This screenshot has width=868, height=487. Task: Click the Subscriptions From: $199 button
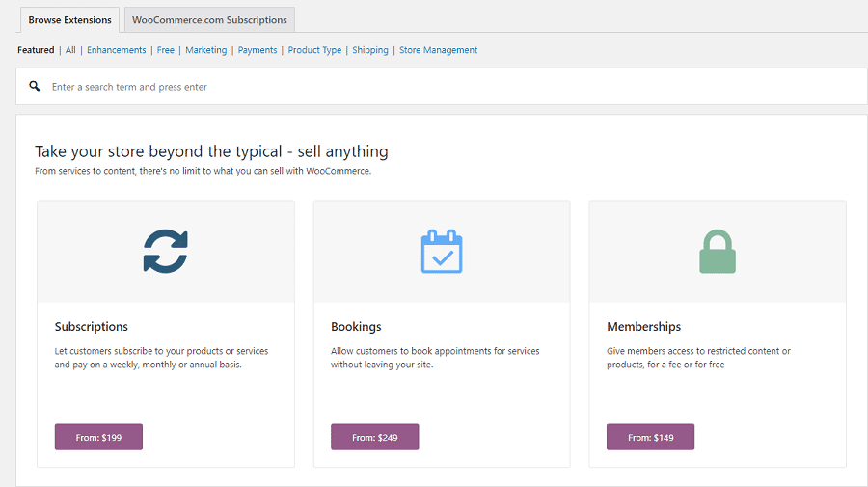tap(98, 437)
